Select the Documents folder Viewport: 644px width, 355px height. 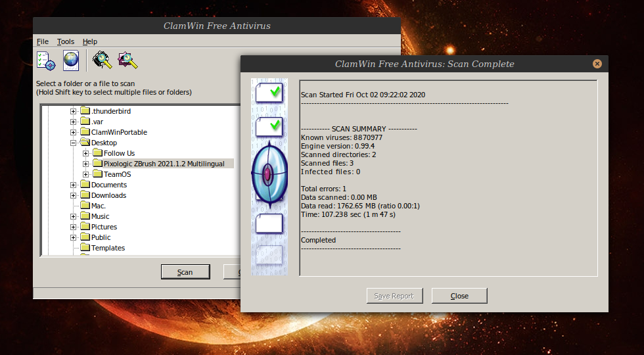tap(109, 185)
